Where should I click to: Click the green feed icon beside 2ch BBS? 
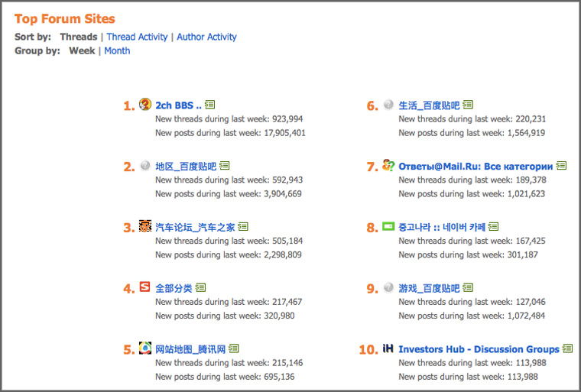click(x=210, y=105)
